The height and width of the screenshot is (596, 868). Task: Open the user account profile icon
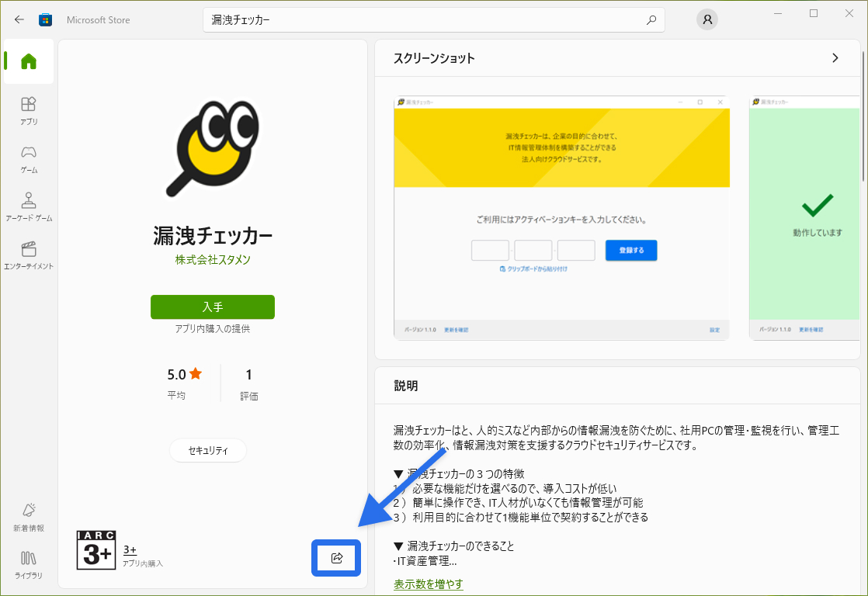(x=707, y=19)
